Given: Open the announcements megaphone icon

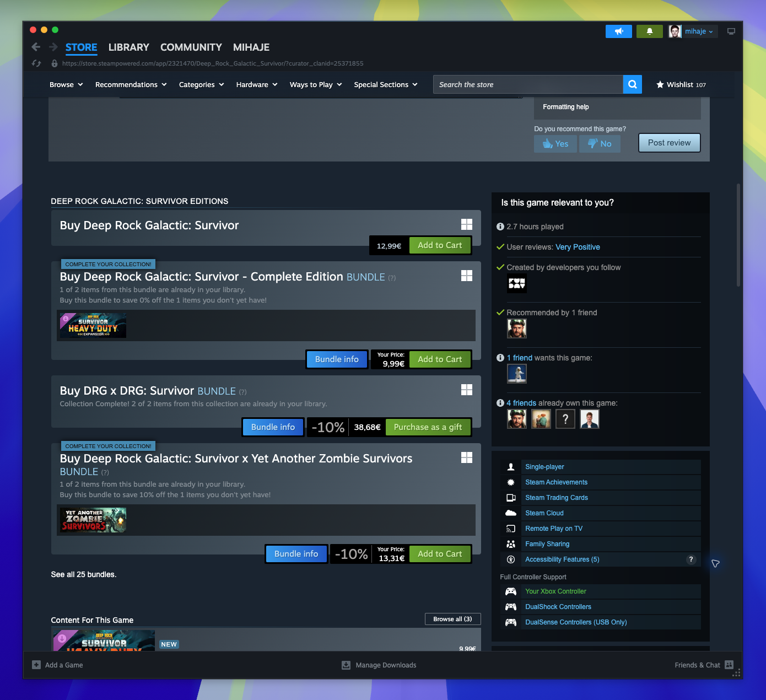Looking at the screenshot, I should click(x=619, y=31).
